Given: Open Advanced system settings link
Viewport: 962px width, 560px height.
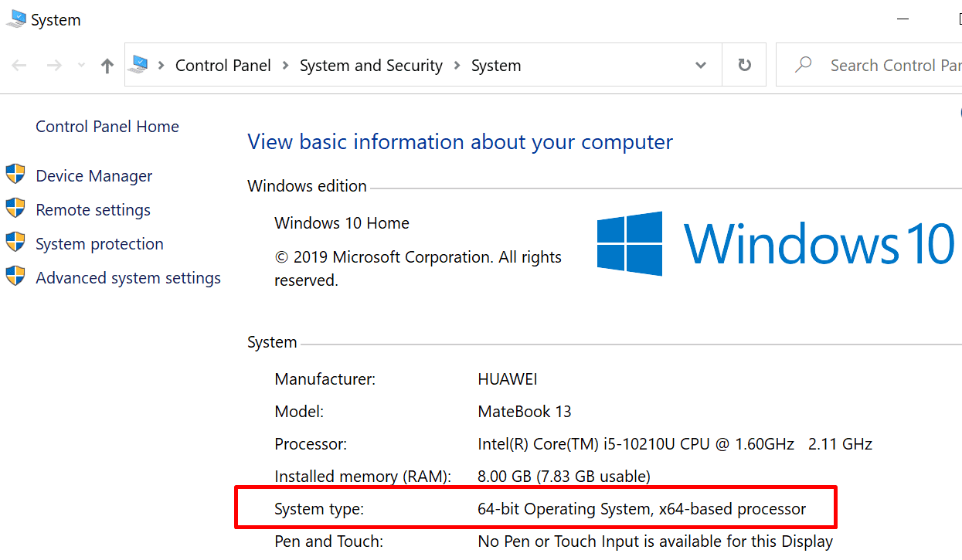Looking at the screenshot, I should pyautogui.click(x=128, y=278).
